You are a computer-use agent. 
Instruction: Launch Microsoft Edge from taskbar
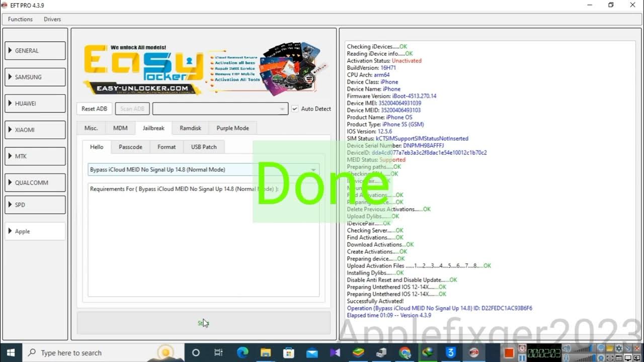coord(242,352)
